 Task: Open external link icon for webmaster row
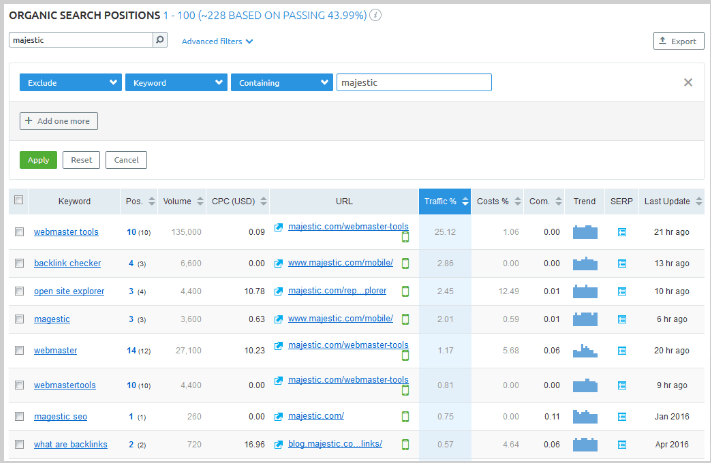278,346
